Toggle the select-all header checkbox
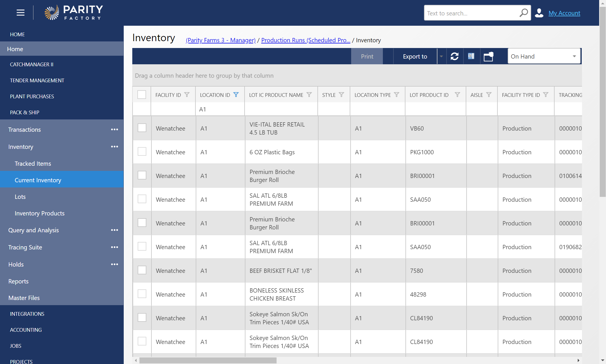Viewport: 606px width, 364px height. (x=142, y=95)
